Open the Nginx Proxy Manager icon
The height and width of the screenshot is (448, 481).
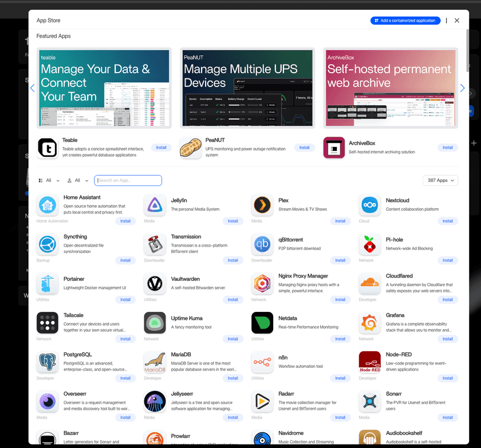click(262, 283)
